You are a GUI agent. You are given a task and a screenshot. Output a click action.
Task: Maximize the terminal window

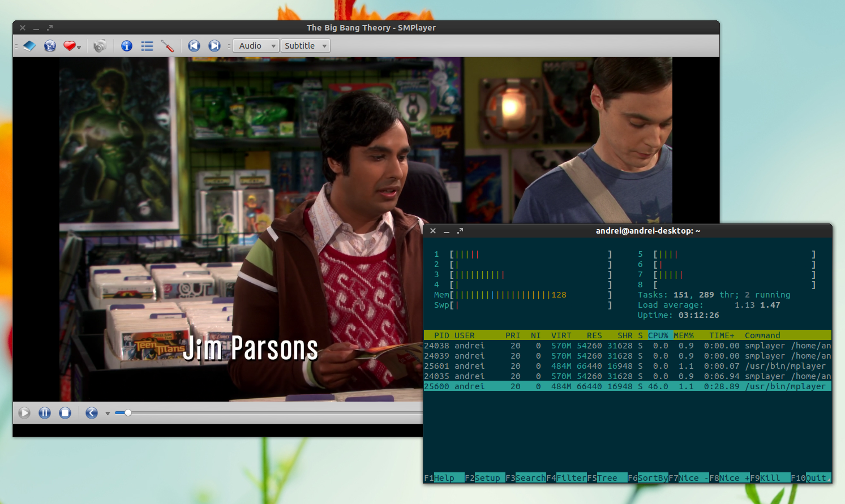click(x=460, y=231)
